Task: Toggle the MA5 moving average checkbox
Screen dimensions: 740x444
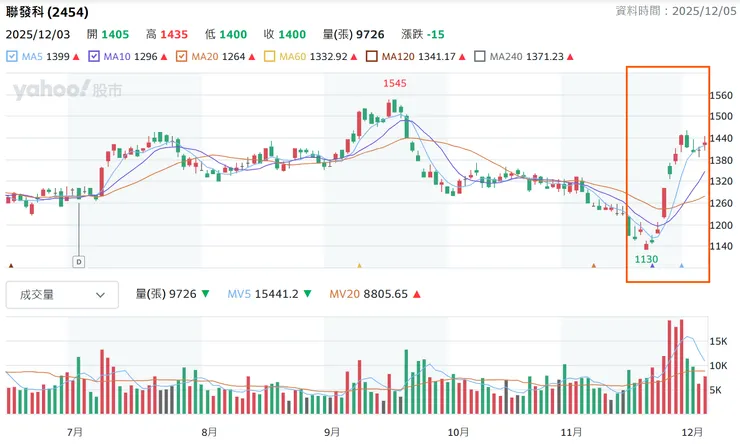Action: [x=12, y=57]
